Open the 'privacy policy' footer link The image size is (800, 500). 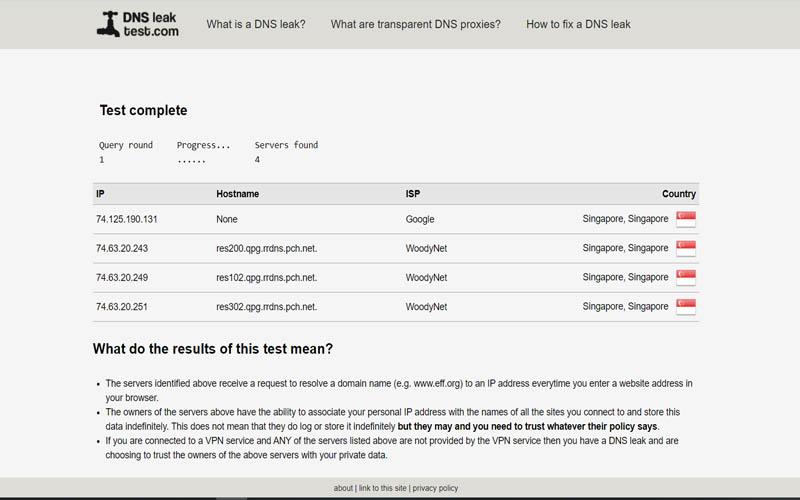tap(436, 488)
